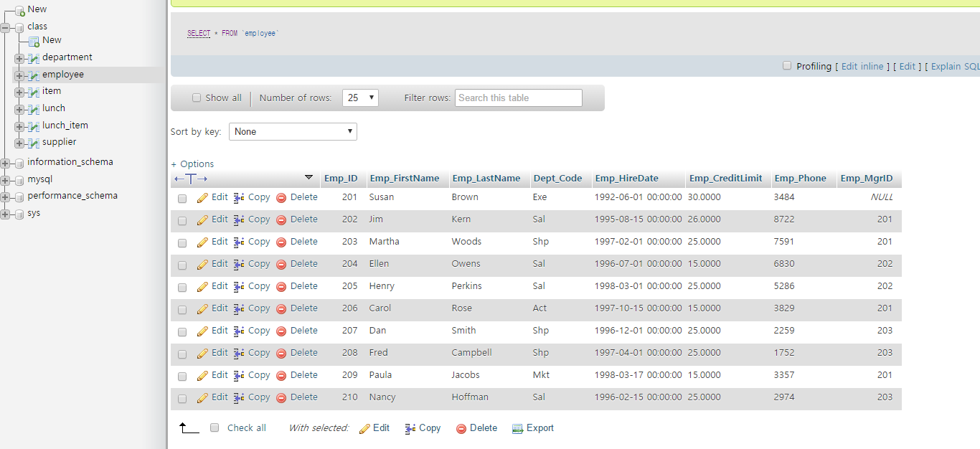Viewport: 980px width, 449px height.
Task: Open the department table in the sidebar
Action: click(x=67, y=57)
